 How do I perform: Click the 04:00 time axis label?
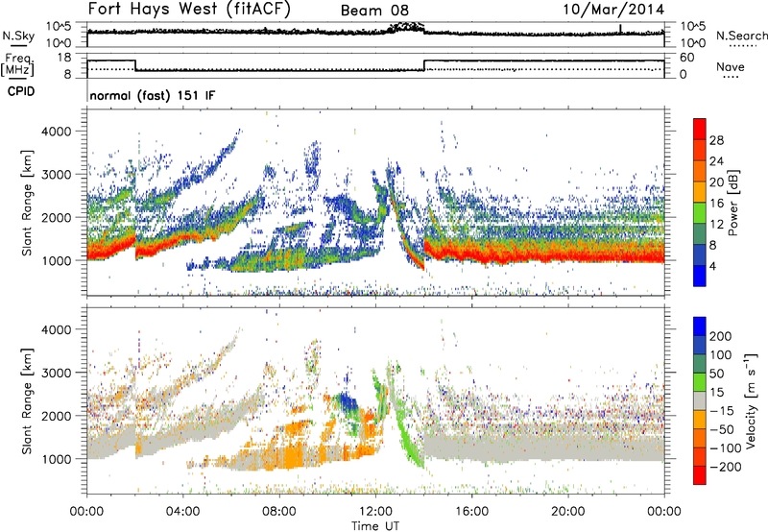182,512
